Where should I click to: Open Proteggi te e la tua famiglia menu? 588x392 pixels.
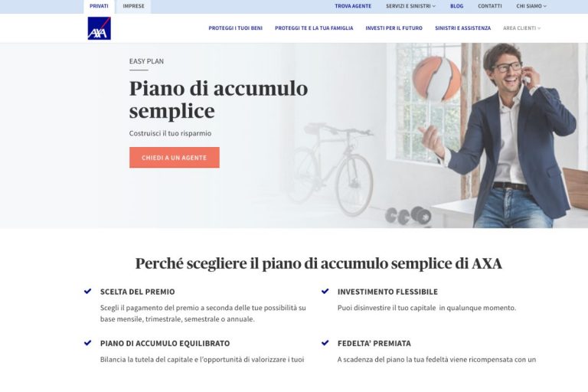pyautogui.click(x=314, y=28)
